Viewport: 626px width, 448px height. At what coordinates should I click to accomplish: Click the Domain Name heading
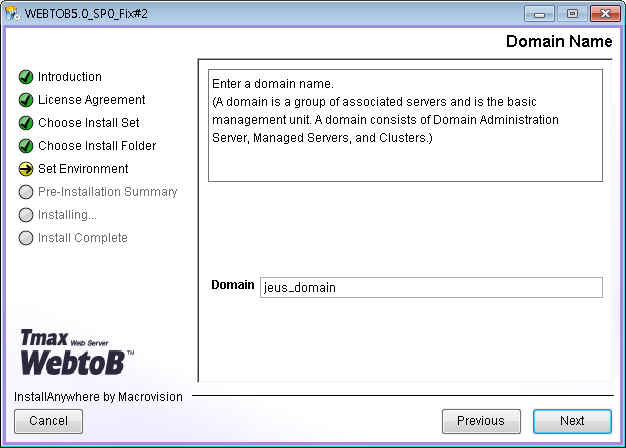pyautogui.click(x=559, y=41)
